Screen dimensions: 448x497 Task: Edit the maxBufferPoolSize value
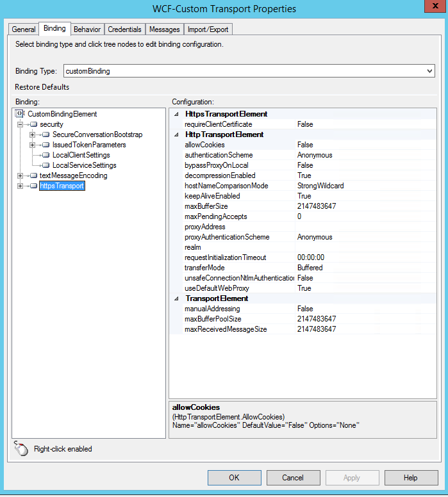tap(365, 319)
